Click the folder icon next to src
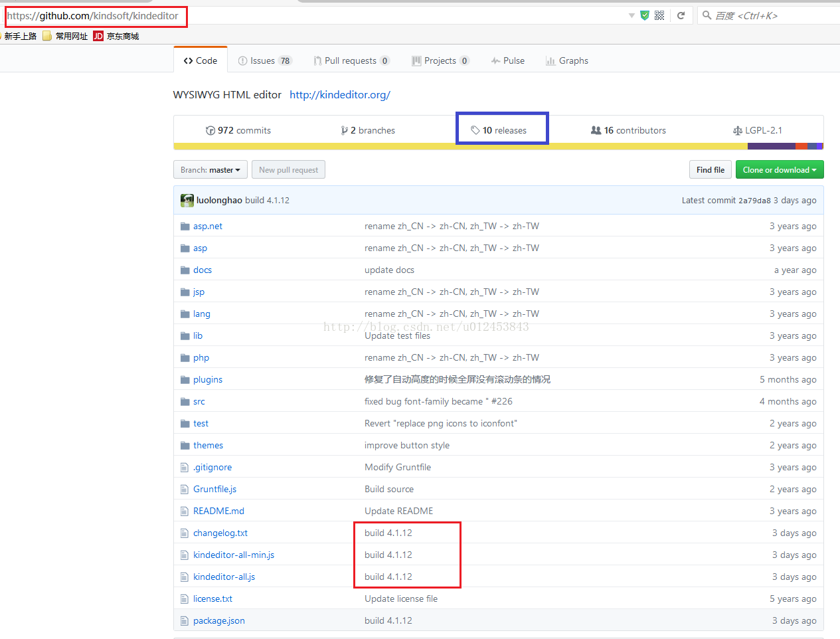Screen dimensions: 840x639 (185, 402)
